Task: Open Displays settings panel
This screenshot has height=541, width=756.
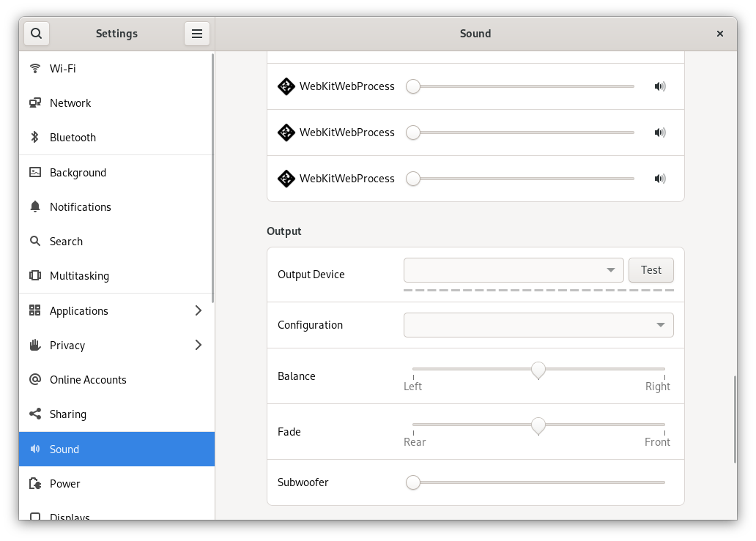Action: 116,511
